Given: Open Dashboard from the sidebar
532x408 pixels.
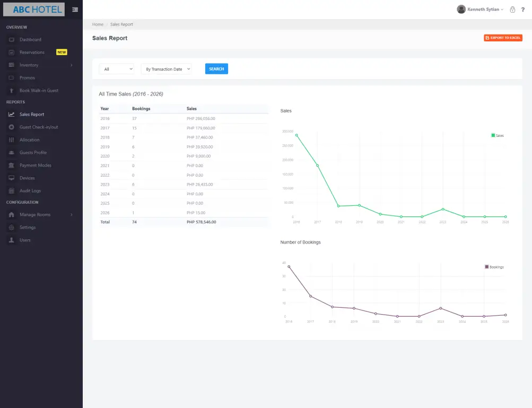Looking at the screenshot, I should point(30,40).
